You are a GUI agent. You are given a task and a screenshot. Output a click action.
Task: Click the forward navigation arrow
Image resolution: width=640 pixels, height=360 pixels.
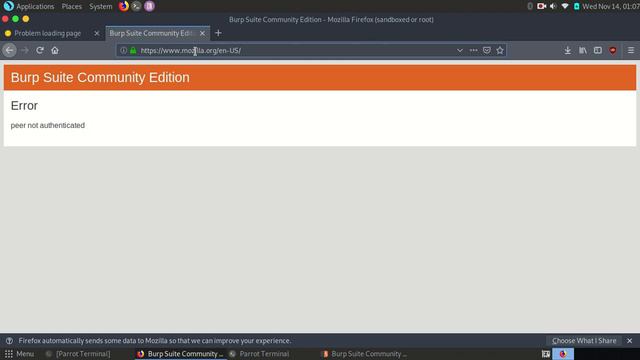25,50
